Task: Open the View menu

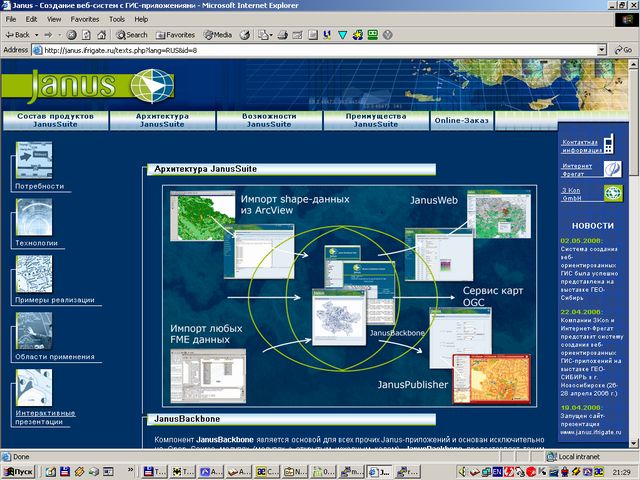Action: 53,19
